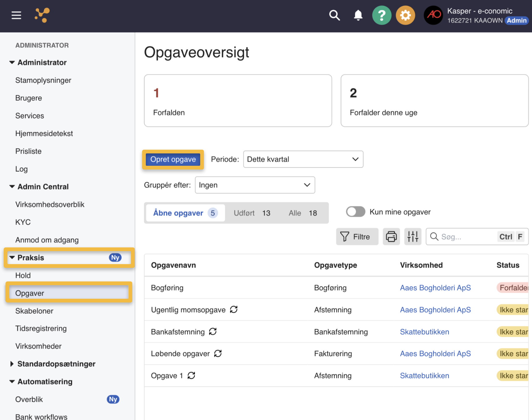The width and height of the screenshot is (532, 420).
Task: Sort by Status column header
Action: [x=508, y=265]
